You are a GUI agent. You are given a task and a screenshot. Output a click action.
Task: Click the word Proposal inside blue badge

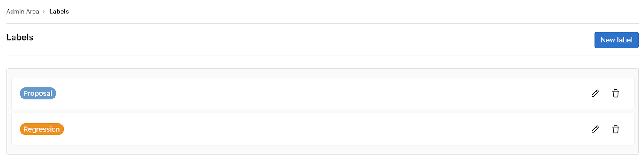pos(38,93)
